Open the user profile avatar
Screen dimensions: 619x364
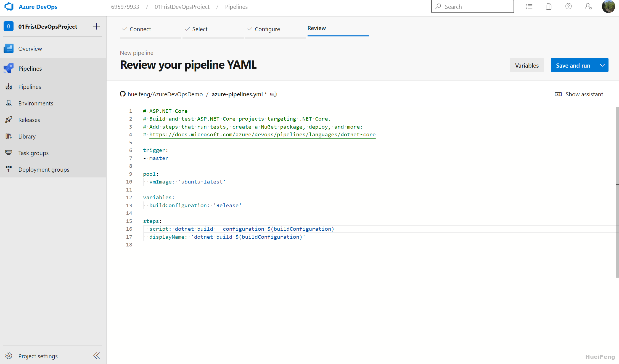(x=608, y=6)
